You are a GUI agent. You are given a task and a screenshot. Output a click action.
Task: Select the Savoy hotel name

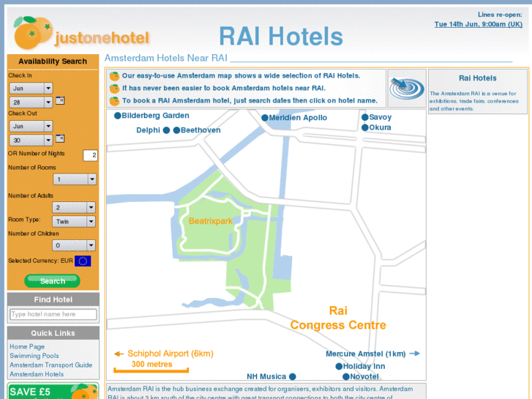381,117
